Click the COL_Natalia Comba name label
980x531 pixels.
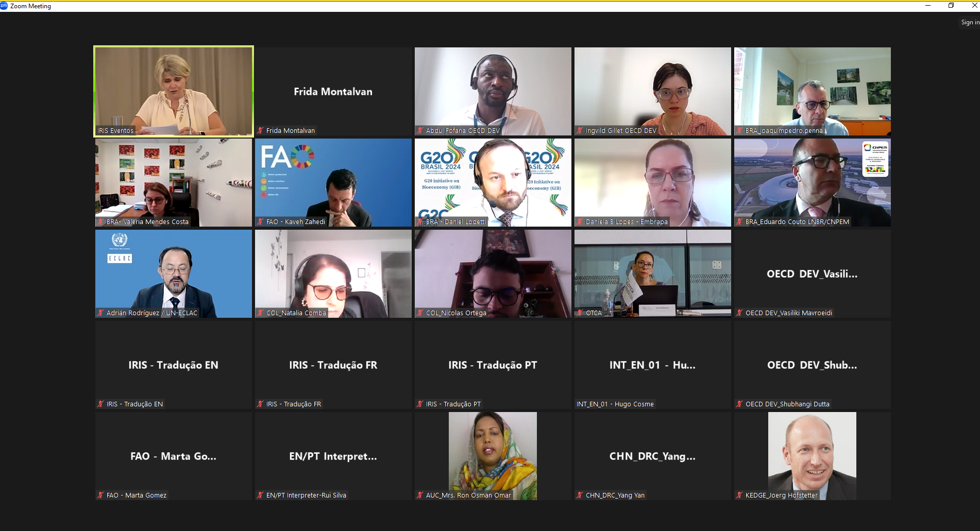point(296,313)
